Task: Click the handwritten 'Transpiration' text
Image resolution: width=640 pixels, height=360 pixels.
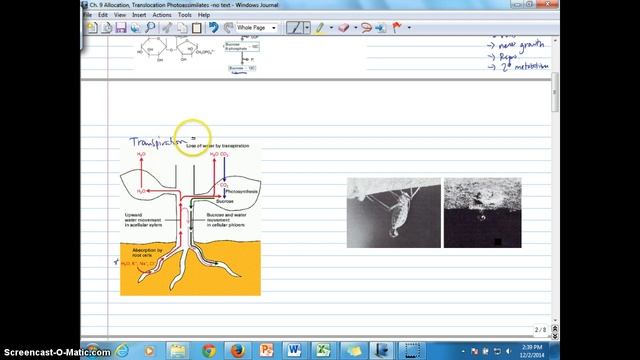Action: 158,142
